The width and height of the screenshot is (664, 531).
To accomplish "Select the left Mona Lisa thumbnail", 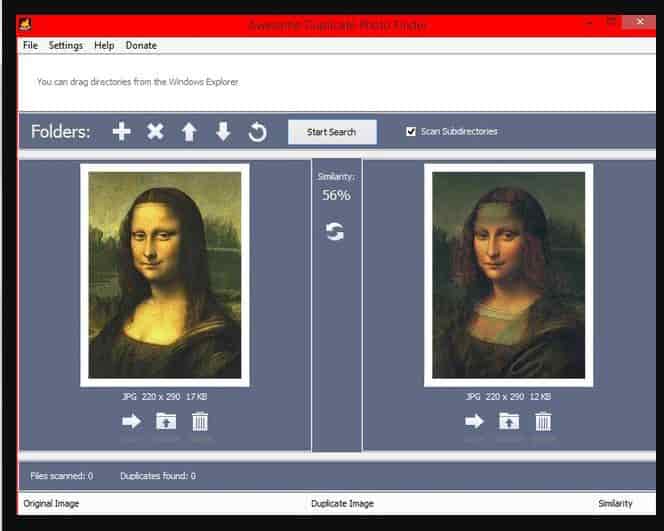I will pos(165,275).
